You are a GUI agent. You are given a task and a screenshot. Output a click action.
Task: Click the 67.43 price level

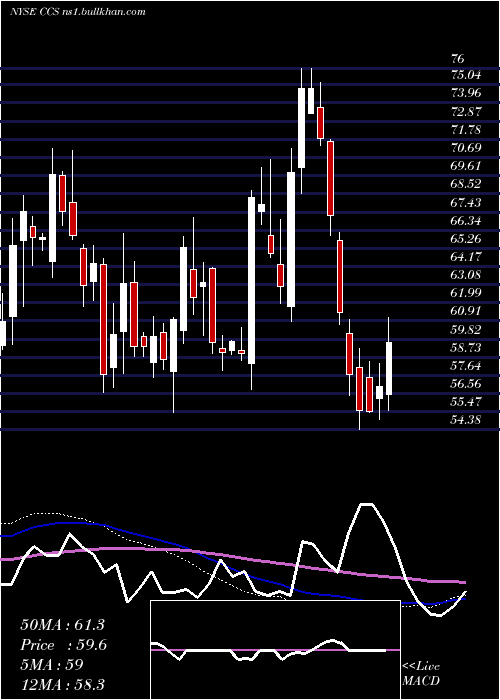(467, 202)
